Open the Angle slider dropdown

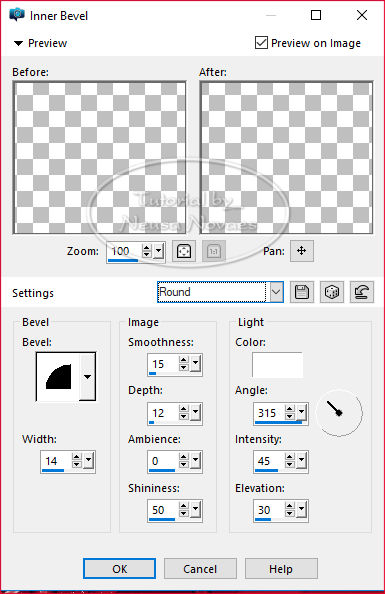[x=301, y=413]
